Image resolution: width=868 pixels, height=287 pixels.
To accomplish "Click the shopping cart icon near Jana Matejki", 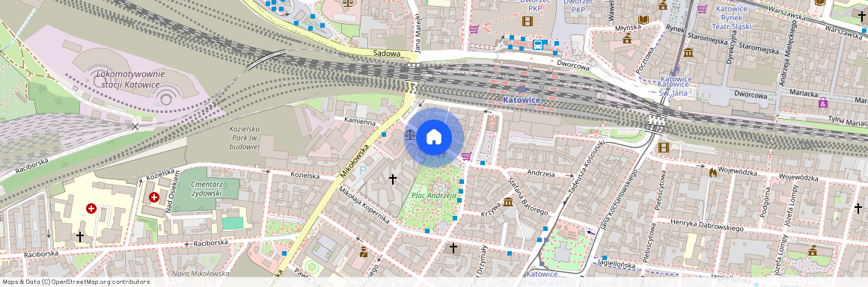I will click(474, 29).
